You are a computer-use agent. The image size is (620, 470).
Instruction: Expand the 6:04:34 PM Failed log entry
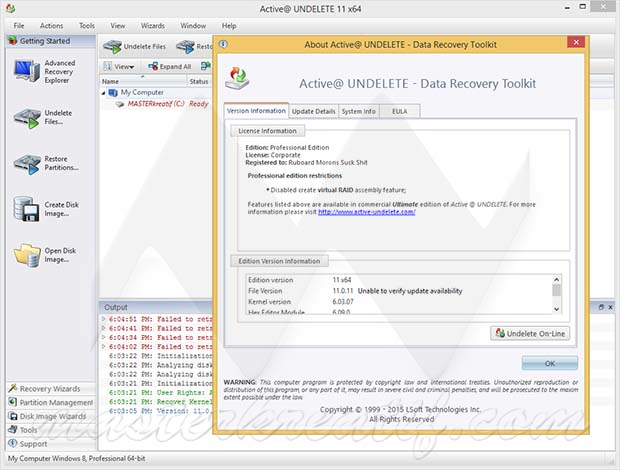point(104,337)
